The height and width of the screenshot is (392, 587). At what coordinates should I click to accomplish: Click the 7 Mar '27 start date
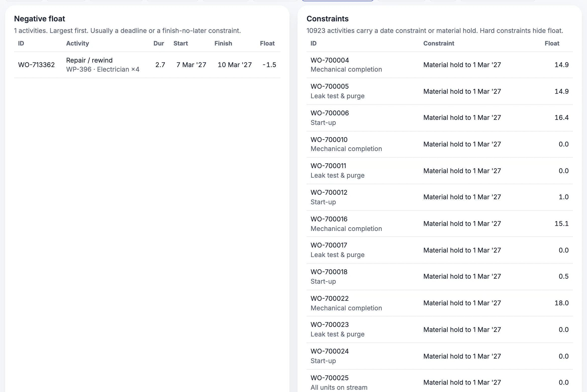[191, 65]
